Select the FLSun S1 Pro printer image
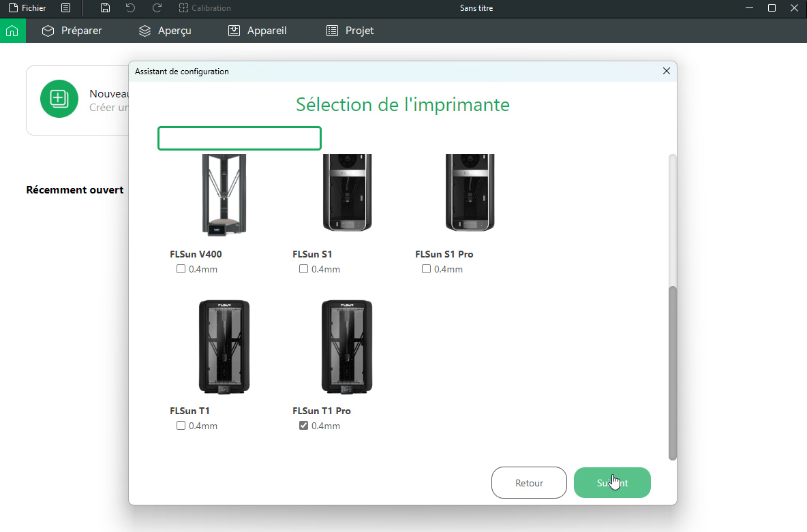 470,193
